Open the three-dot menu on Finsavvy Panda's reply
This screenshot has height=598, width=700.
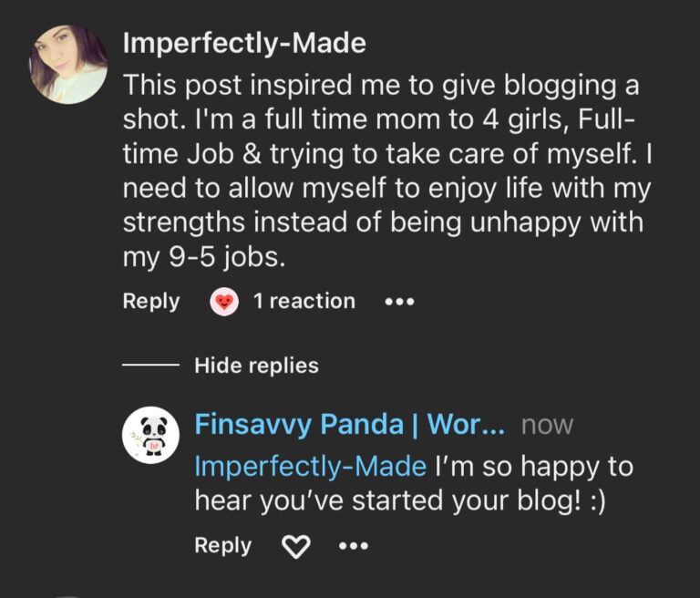point(353,546)
